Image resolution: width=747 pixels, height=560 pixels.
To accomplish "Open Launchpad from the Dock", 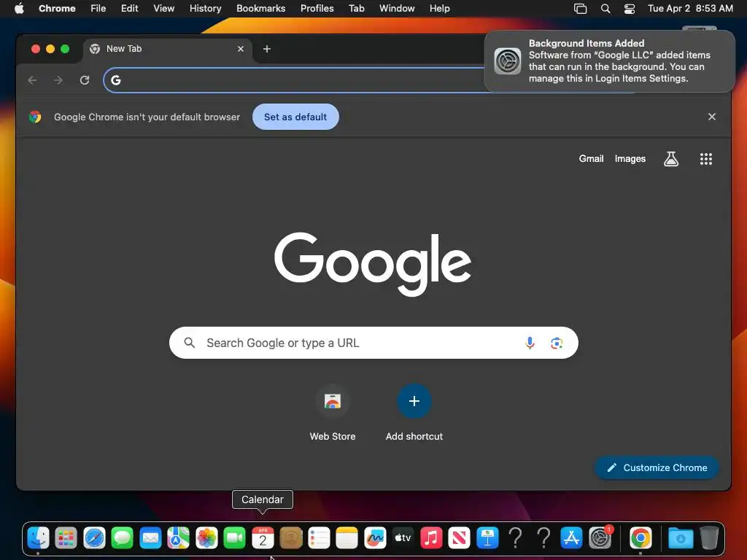I will pyautogui.click(x=66, y=538).
